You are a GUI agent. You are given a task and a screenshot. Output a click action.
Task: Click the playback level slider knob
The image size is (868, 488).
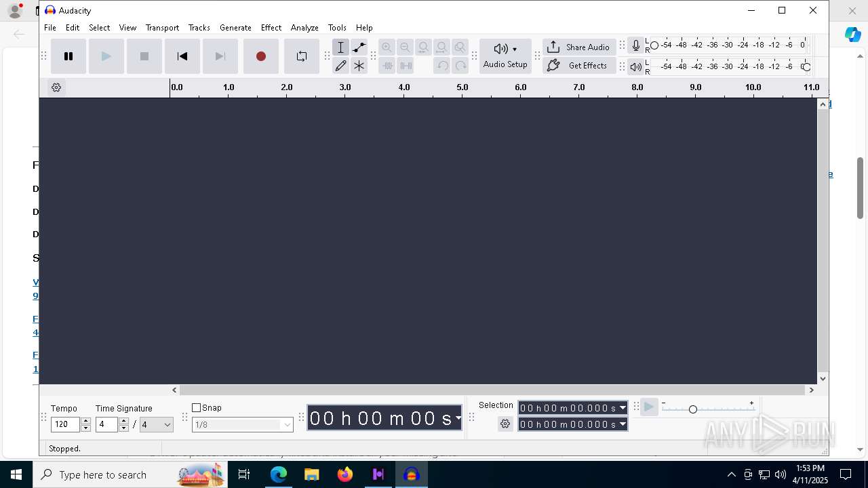(x=806, y=66)
